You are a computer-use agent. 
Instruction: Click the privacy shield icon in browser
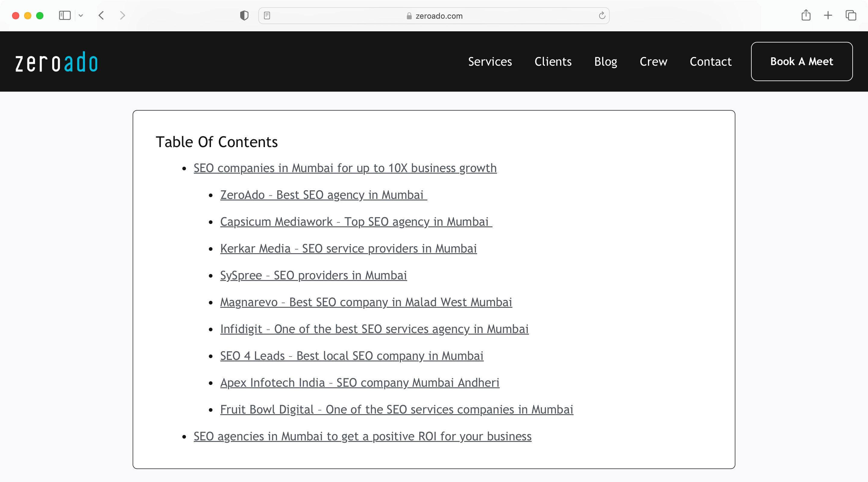[x=244, y=15]
